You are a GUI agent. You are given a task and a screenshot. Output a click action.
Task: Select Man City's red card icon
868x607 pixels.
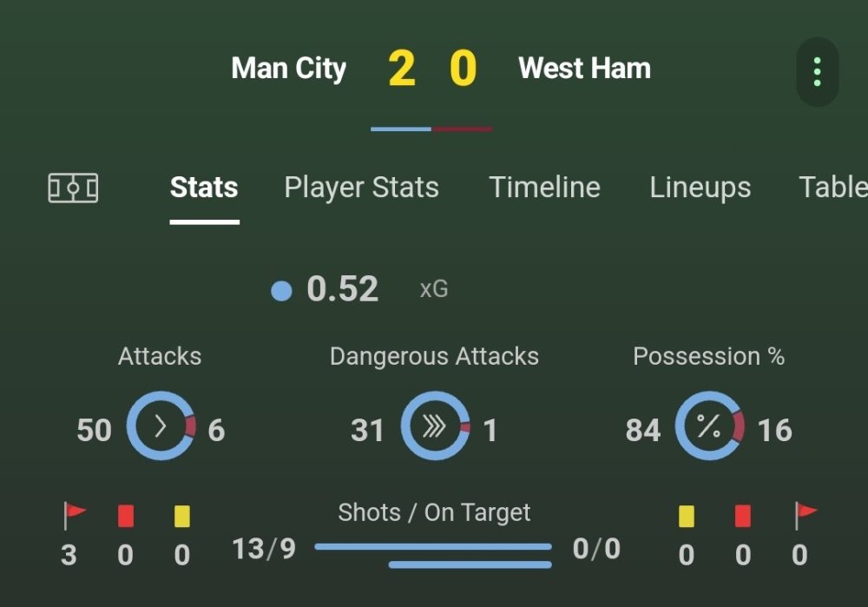125,516
